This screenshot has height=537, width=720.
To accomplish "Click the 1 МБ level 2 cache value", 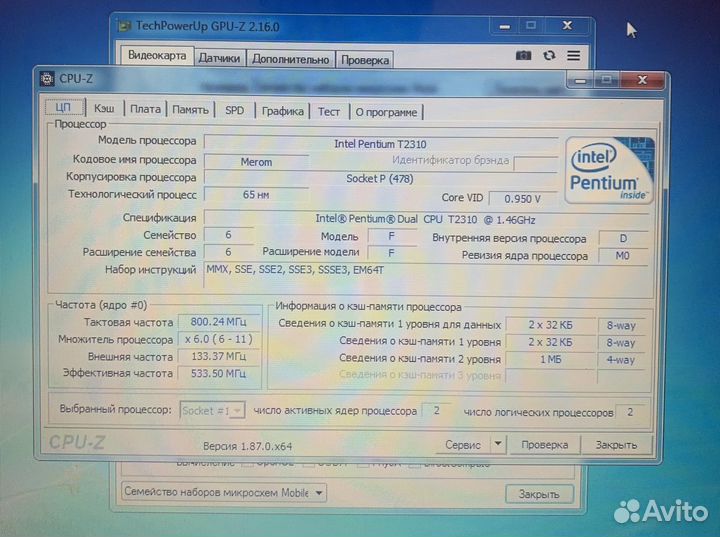I will click(551, 359).
